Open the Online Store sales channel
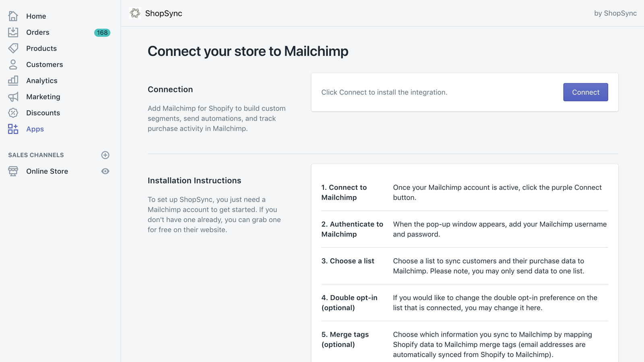 click(x=47, y=171)
